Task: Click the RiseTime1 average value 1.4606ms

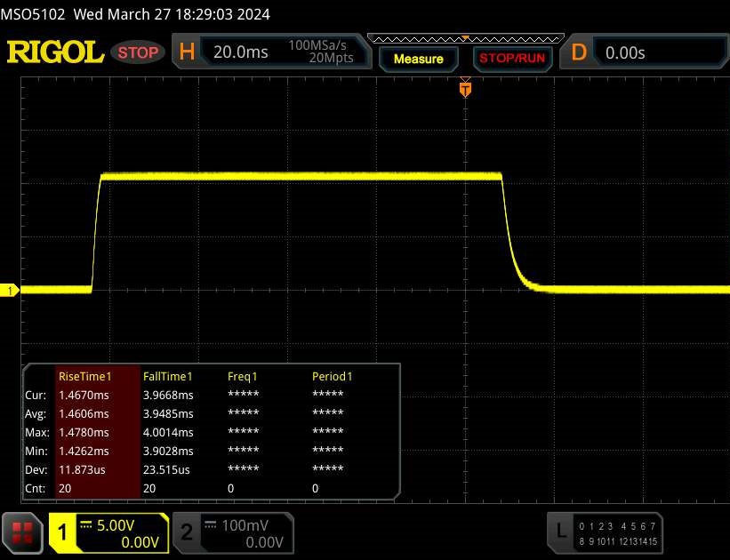Action: point(84,414)
